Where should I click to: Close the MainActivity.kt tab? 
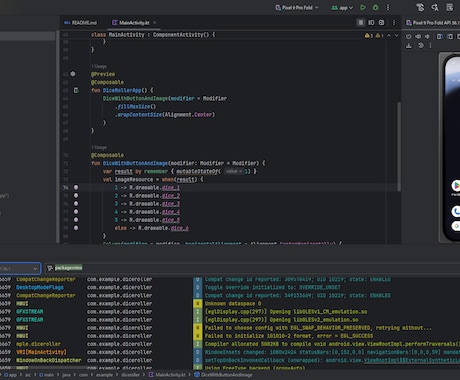coord(155,23)
